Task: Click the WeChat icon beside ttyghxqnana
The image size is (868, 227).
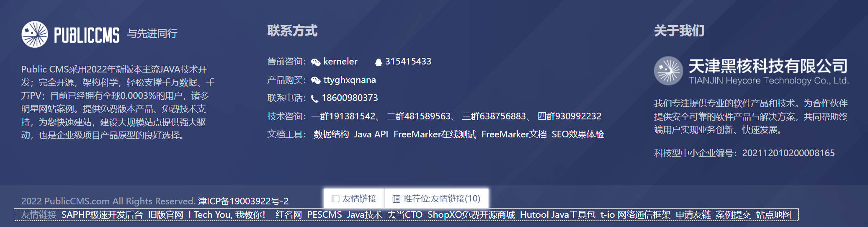Action: (316, 80)
